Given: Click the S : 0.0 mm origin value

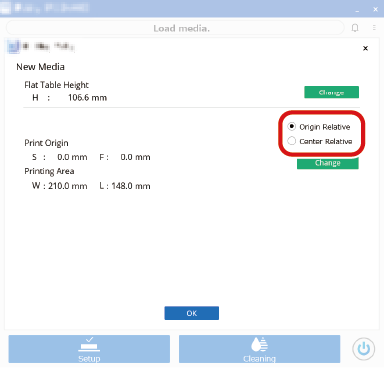Looking at the screenshot, I should pos(60,157).
